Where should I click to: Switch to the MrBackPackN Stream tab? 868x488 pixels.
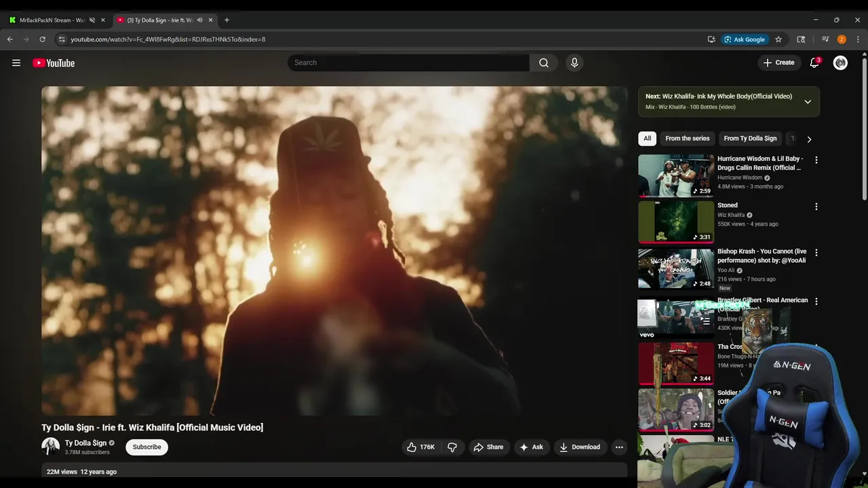52,20
